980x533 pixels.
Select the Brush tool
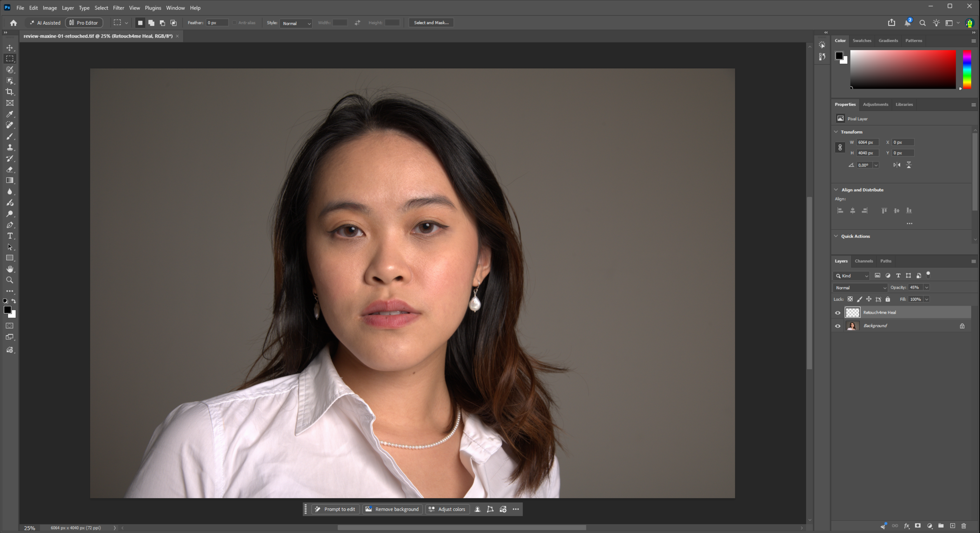click(10, 136)
